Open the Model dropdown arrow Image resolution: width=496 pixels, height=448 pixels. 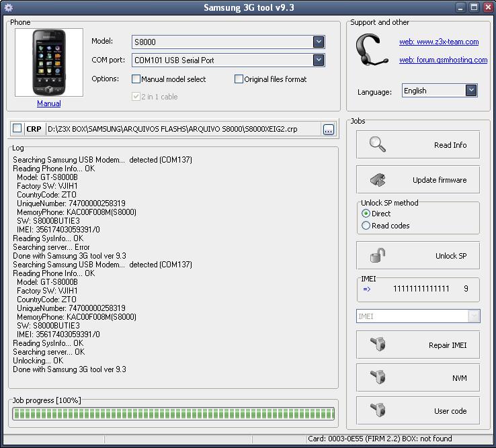pyautogui.click(x=319, y=42)
